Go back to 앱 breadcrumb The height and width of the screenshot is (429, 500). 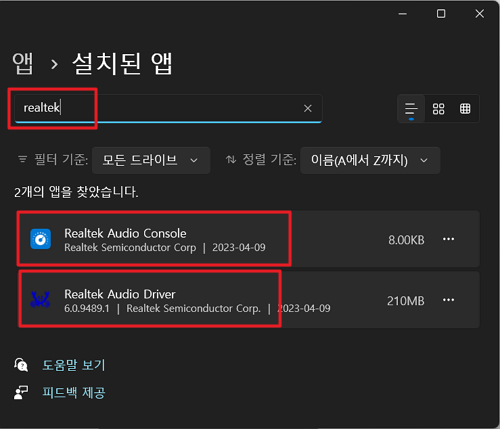(23, 63)
